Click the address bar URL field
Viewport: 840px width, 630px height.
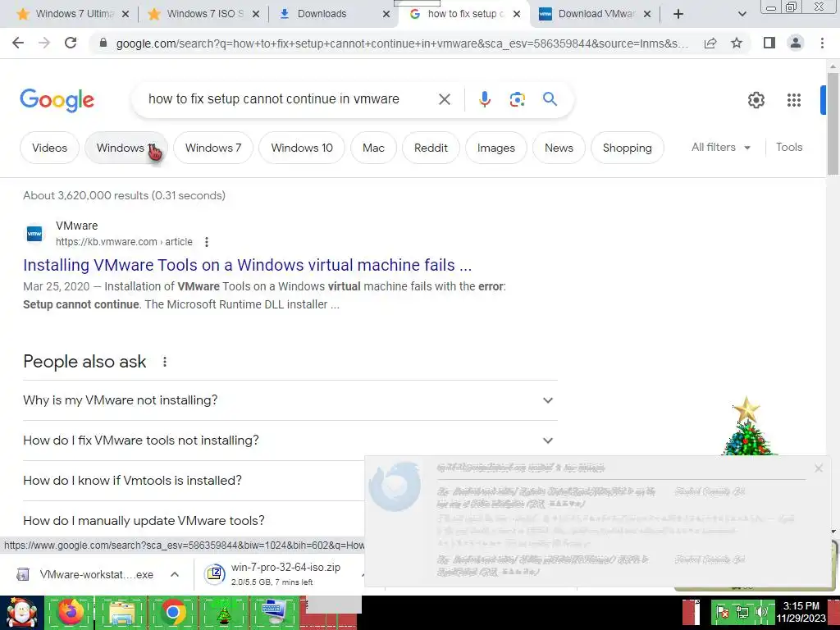click(x=402, y=43)
